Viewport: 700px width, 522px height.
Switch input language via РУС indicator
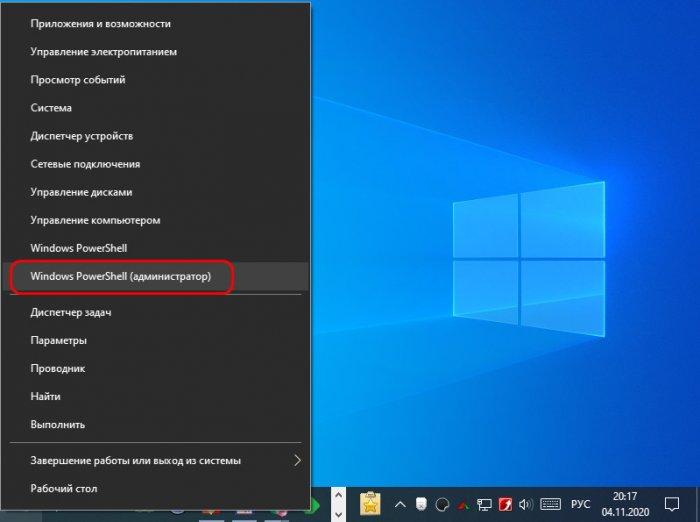pyautogui.click(x=580, y=505)
